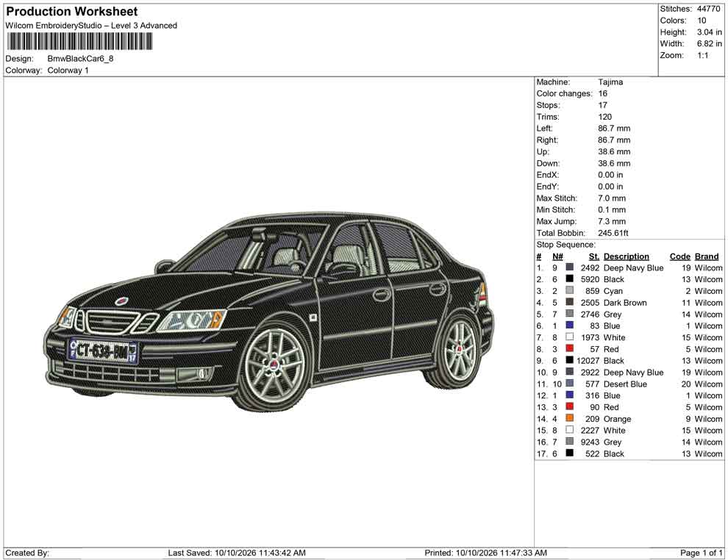Screen dimensions: 728x560
Task: Click the St. column header
Action: click(x=594, y=256)
